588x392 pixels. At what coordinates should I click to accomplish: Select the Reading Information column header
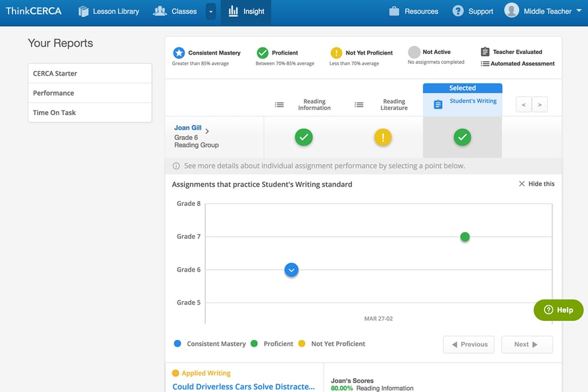pyautogui.click(x=314, y=105)
